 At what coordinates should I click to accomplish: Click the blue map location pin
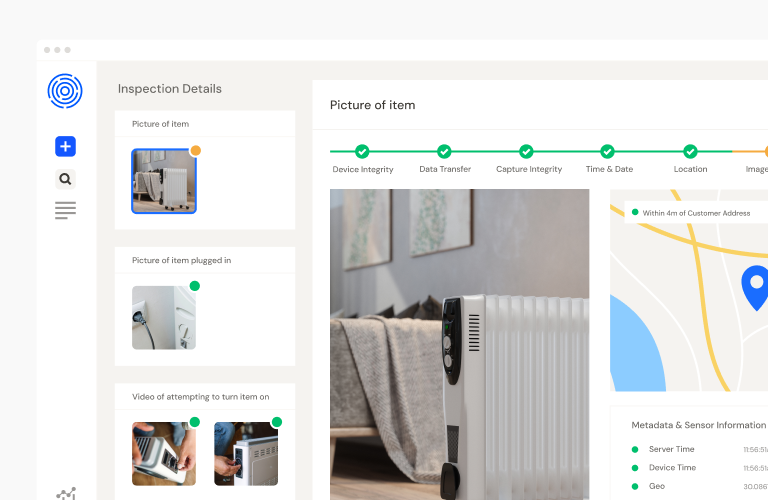(x=756, y=287)
